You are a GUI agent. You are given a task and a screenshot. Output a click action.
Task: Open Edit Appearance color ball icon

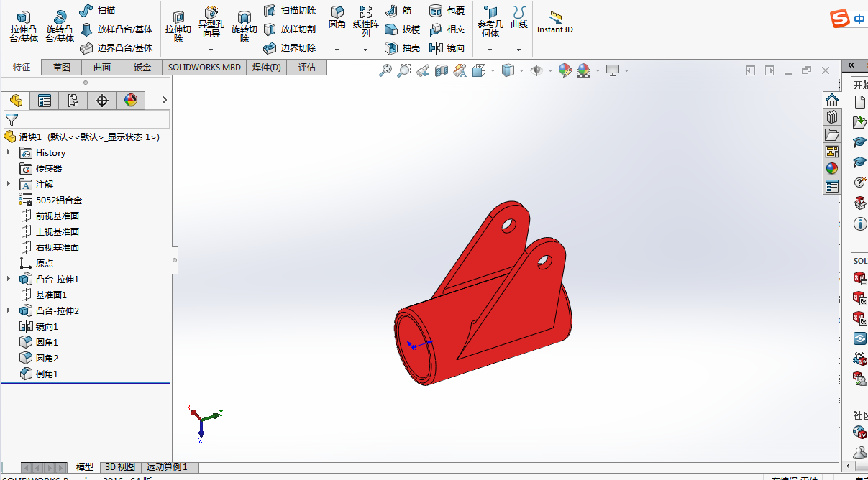565,70
